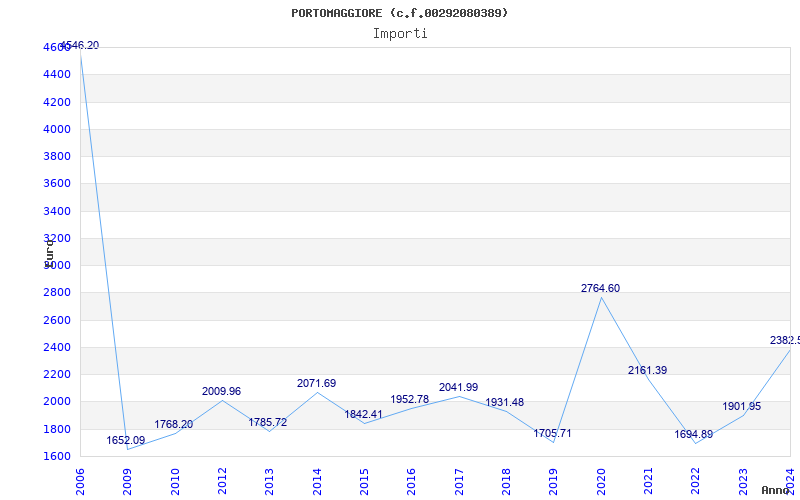
Task: Click y-axis tick label 1800
Action: tap(57, 429)
